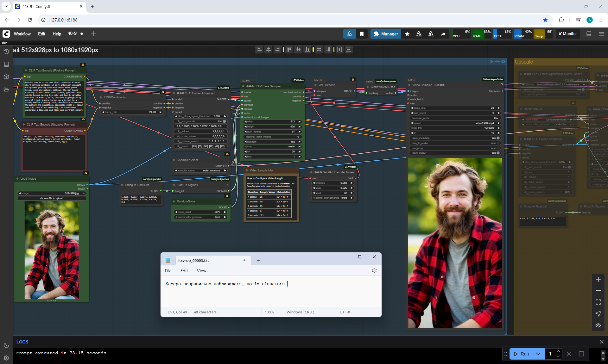The height and width of the screenshot is (364, 608).
Task: Open the queue history sidebar icon
Action: (x=6, y=52)
